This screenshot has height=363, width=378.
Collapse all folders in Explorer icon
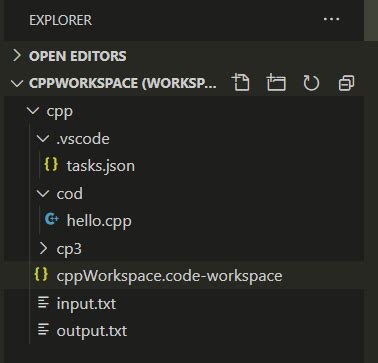point(346,83)
